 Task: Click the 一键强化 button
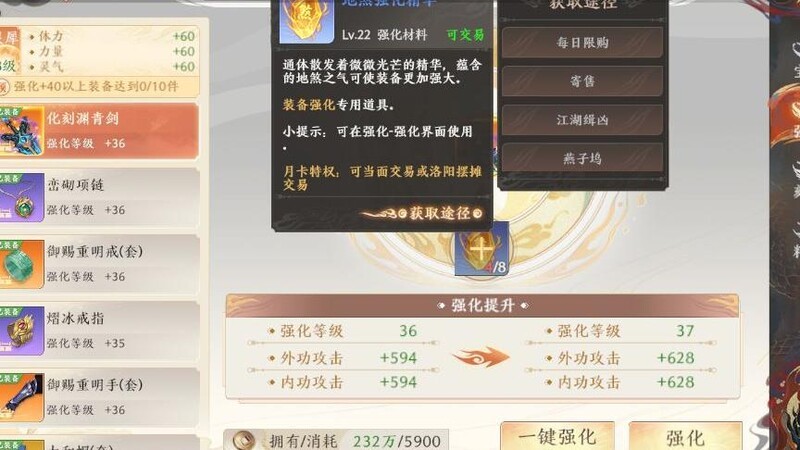click(557, 437)
